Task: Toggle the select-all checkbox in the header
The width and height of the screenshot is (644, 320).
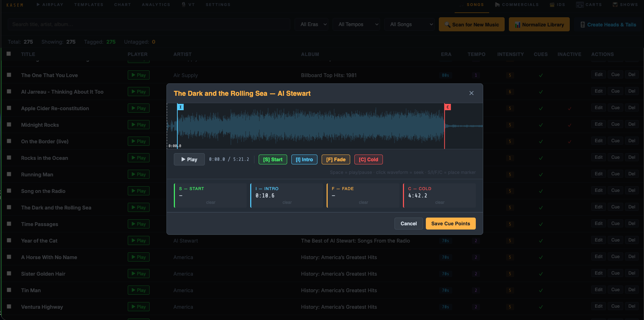Action: pos(9,54)
